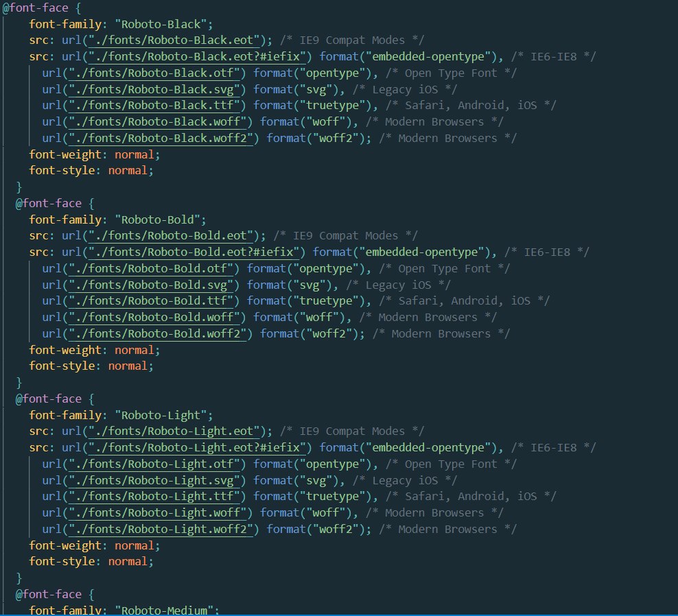This screenshot has height=616, width=678.
Task: Click the @font-face line above Roboto-Bold
Action: (55, 203)
